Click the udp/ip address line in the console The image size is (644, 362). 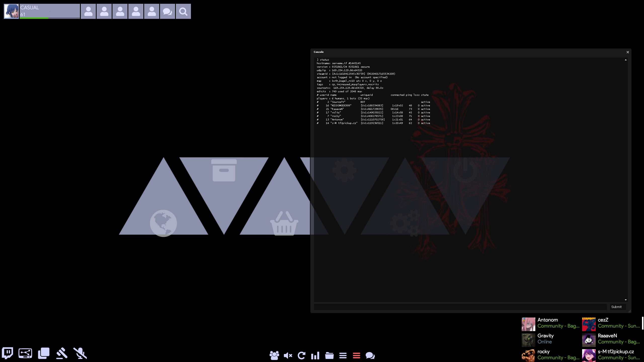(339, 70)
